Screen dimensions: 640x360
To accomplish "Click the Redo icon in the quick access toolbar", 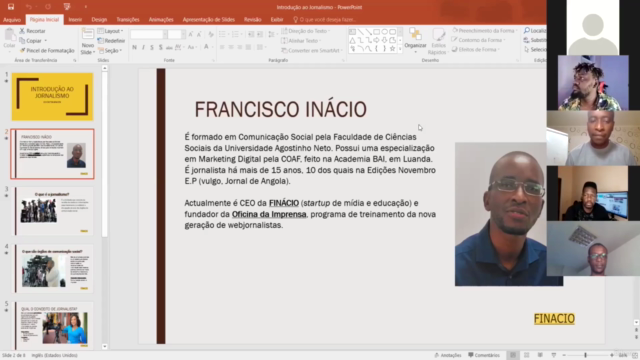I will pos(48,7).
